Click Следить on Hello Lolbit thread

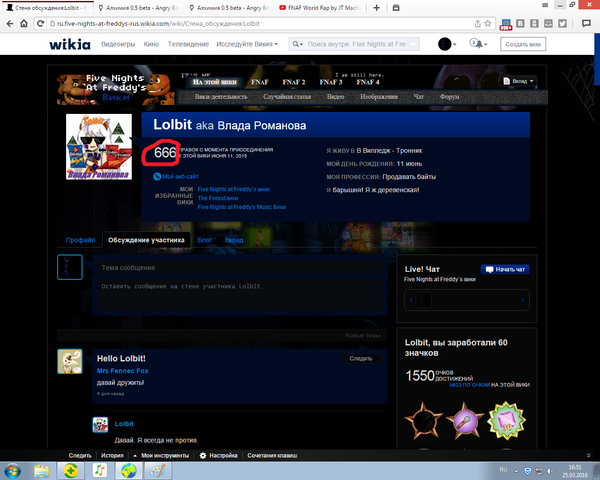(360, 358)
